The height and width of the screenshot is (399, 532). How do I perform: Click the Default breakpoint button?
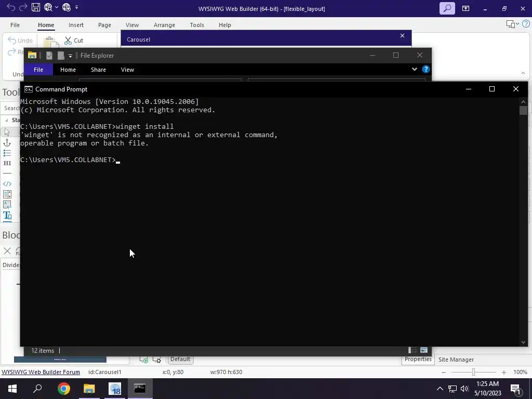(x=180, y=360)
